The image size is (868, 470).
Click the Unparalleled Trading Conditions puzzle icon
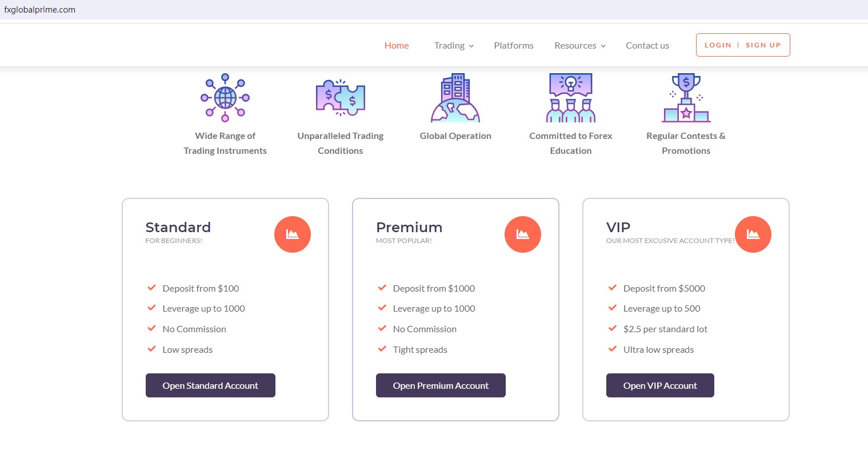(x=341, y=98)
